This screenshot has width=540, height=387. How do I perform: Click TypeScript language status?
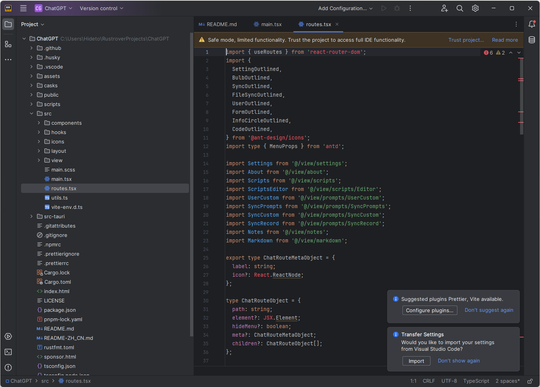tap(476, 381)
